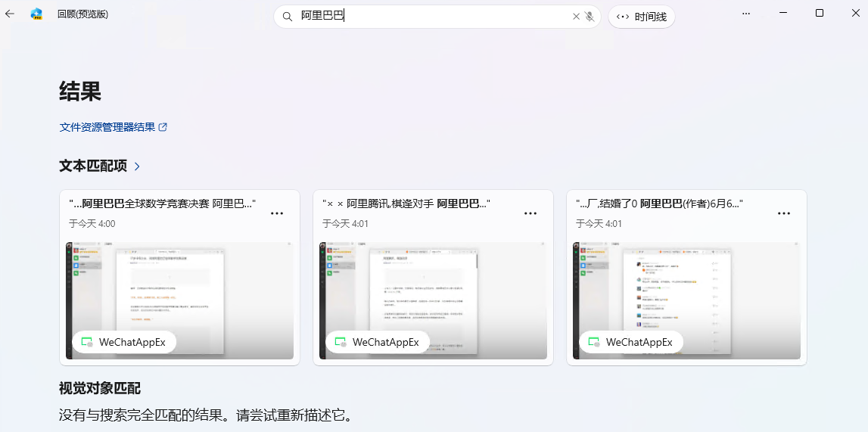Click WeChatAppEx icon on second card

click(341, 342)
